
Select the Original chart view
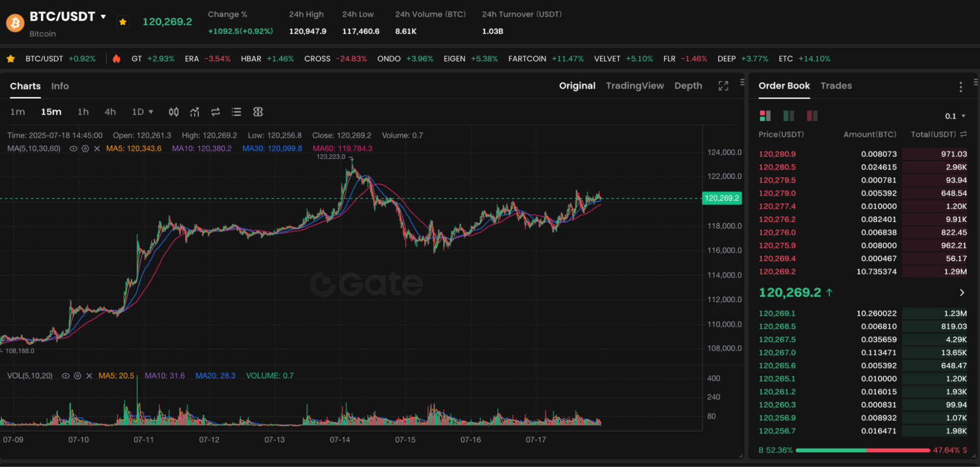point(577,86)
